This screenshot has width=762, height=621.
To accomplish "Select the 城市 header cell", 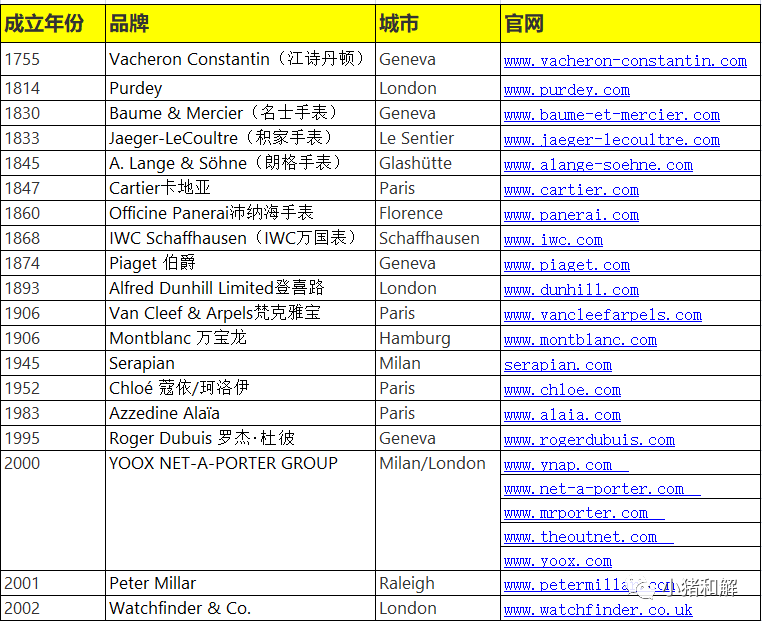I will pyautogui.click(x=438, y=23).
